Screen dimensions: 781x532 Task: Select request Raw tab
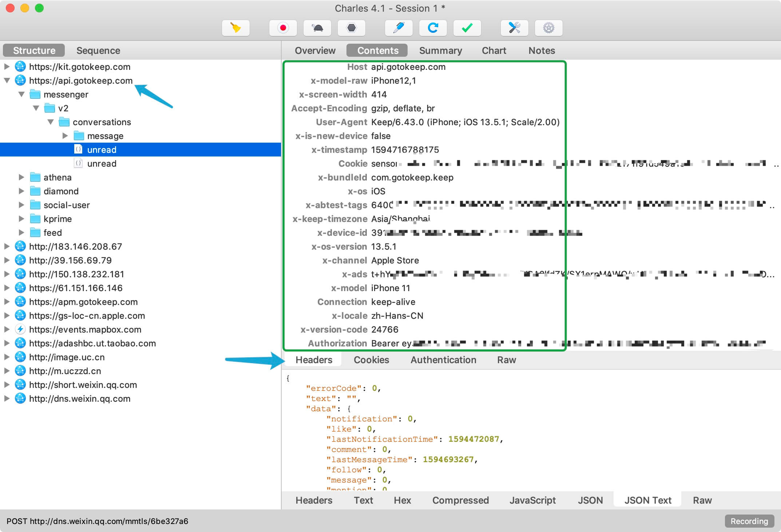(507, 360)
